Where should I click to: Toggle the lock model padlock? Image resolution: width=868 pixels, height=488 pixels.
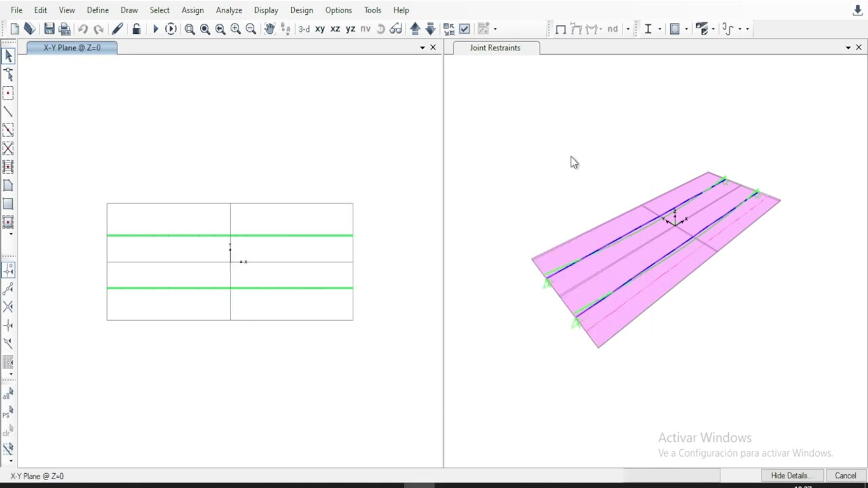pos(136,28)
